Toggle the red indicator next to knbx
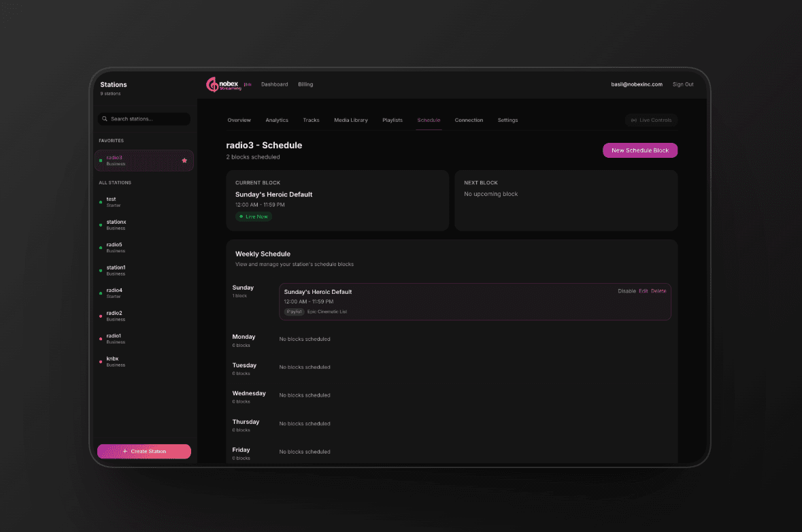 click(x=101, y=361)
